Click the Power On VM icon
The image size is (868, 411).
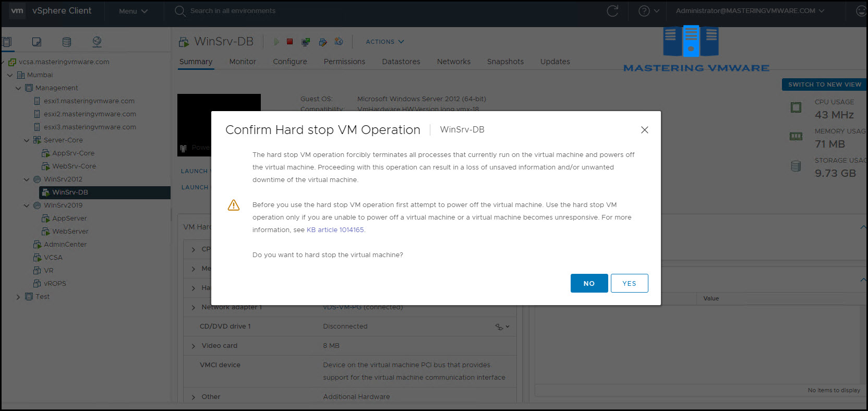(x=276, y=42)
